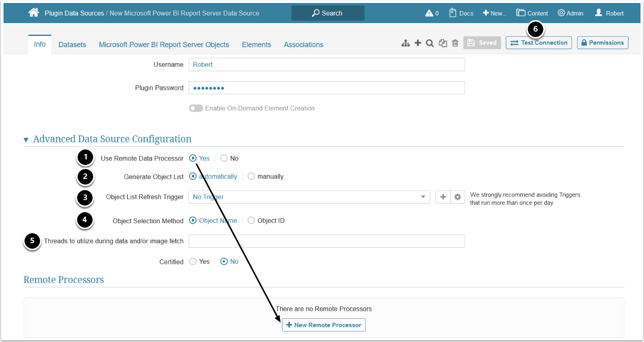Go to the home page icon
This screenshot has height=342, width=644.
point(34,13)
